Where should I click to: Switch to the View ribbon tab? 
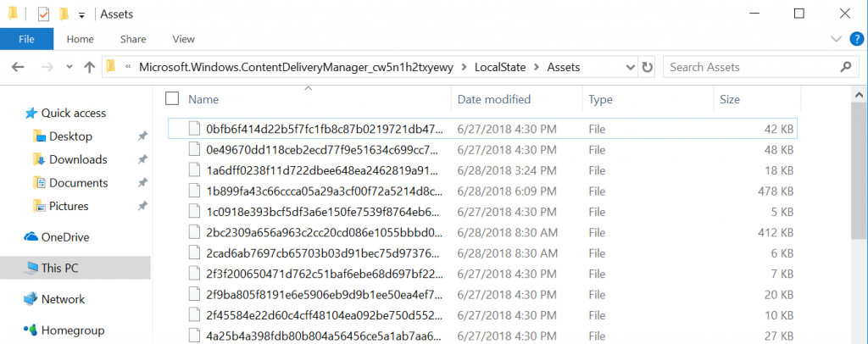point(183,39)
